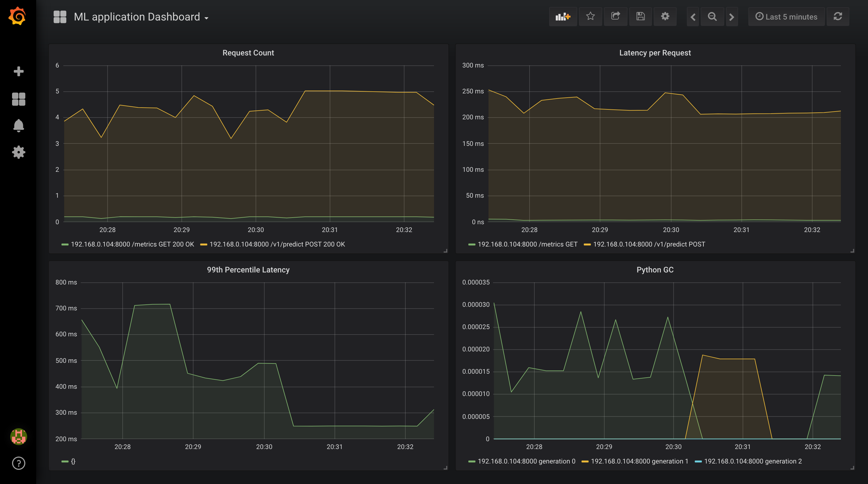
Task: Toggle /v1/predict POST 200 OK series legend
Action: pyautogui.click(x=277, y=244)
